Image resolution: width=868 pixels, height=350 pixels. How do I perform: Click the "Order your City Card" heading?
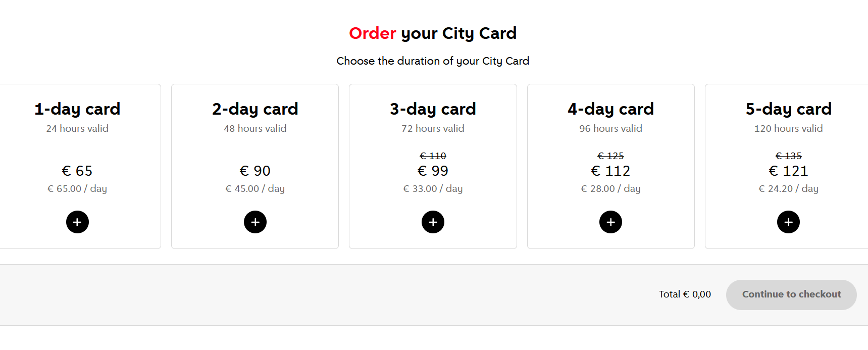[x=433, y=33]
